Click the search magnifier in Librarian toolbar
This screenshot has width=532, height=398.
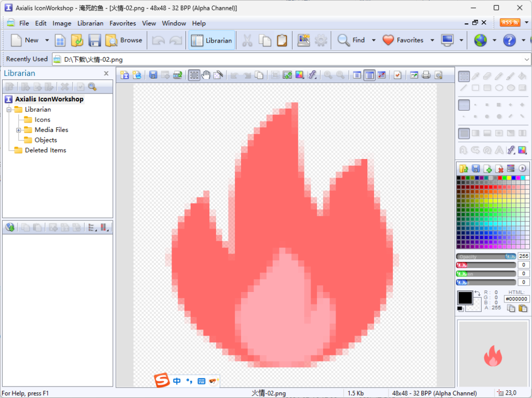[92, 87]
